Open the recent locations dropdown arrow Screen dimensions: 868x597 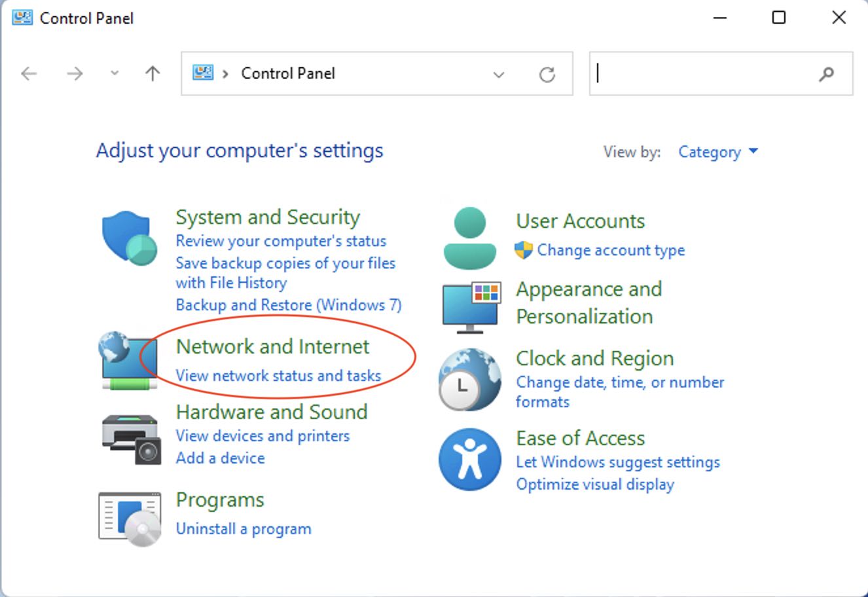(x=115, y=74)
